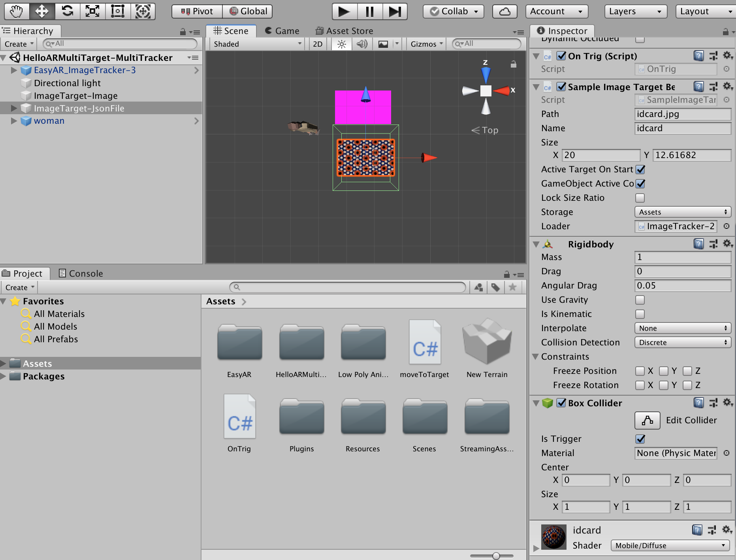Screen dimensions: 736x560
Task: Switch to the Console tab
Action: [x=81, y=273]
